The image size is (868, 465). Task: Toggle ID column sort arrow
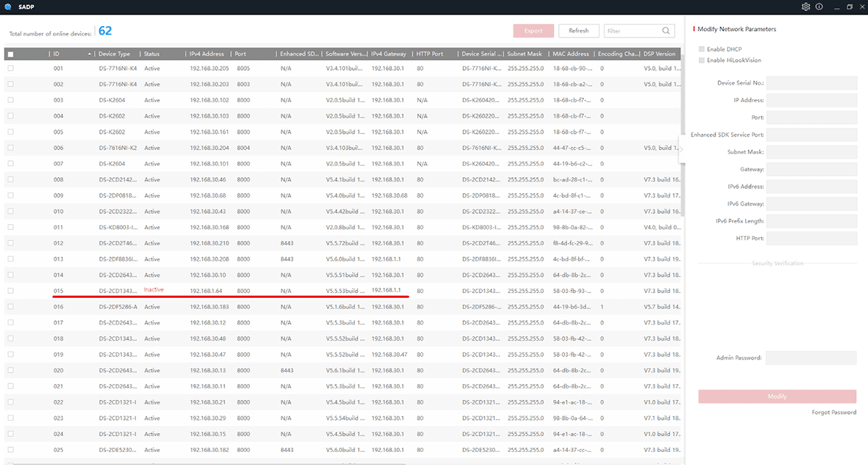tap(90, 54)
